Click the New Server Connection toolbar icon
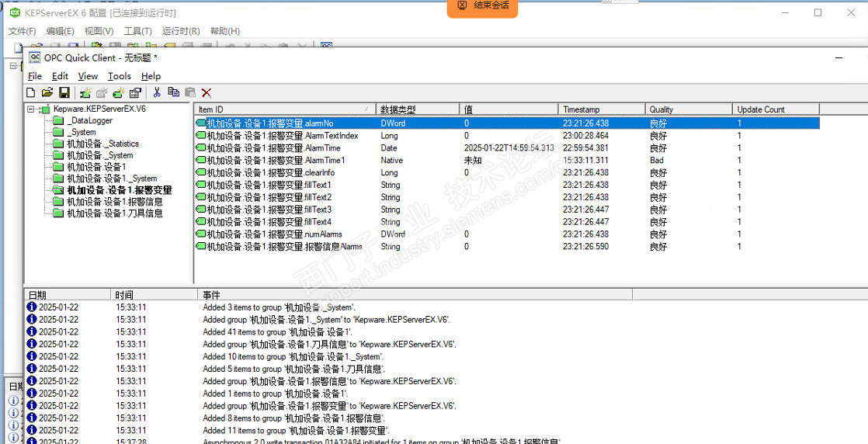The width and height of the screenshot is (868, 444). point(86,92)
